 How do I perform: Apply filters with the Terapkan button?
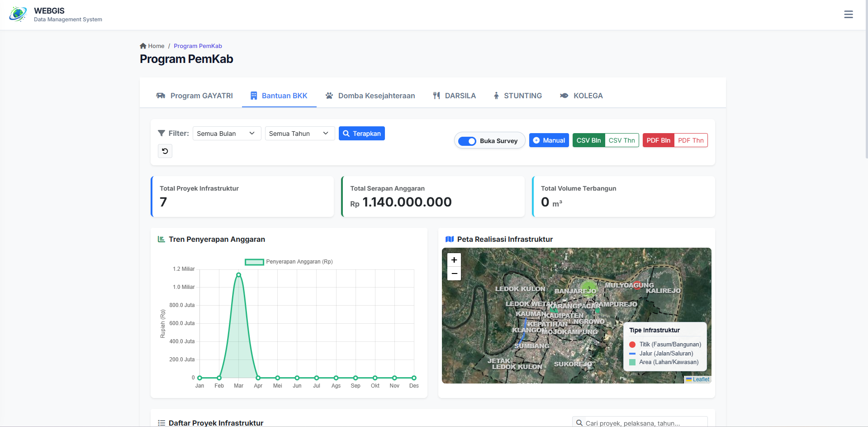[361, 133]
